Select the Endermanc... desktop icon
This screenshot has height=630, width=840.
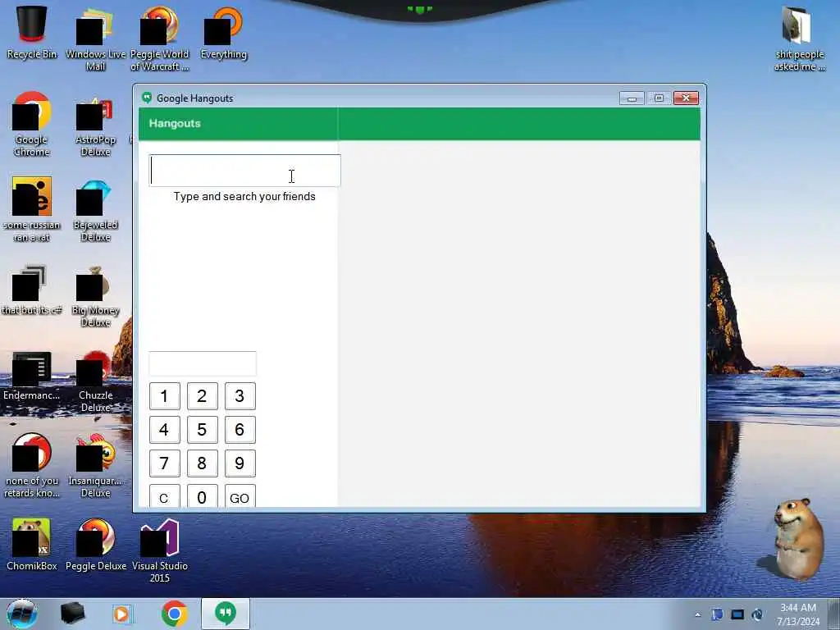[x=32, y=375]
